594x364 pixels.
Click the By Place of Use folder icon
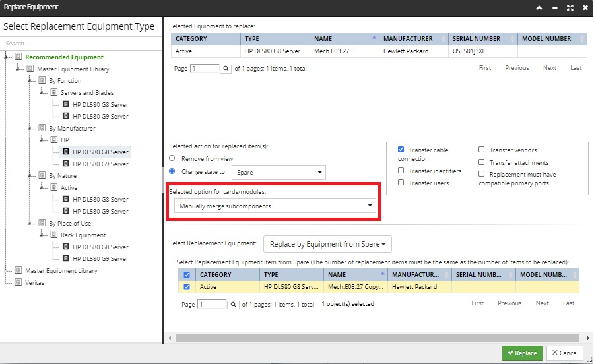coord(42,223)
